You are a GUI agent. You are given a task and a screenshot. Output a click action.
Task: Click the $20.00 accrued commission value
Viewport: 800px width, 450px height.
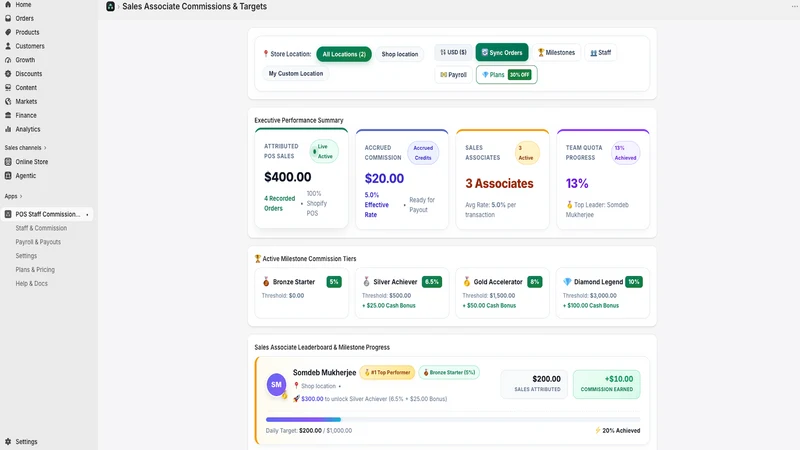384,179
